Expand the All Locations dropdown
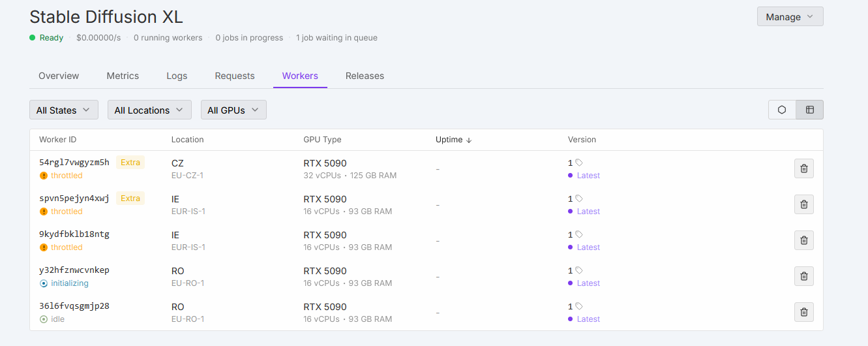 pos(149,110)
